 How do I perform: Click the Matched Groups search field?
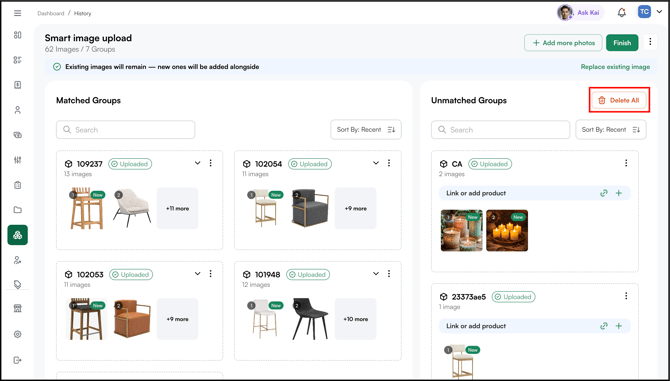126,129
